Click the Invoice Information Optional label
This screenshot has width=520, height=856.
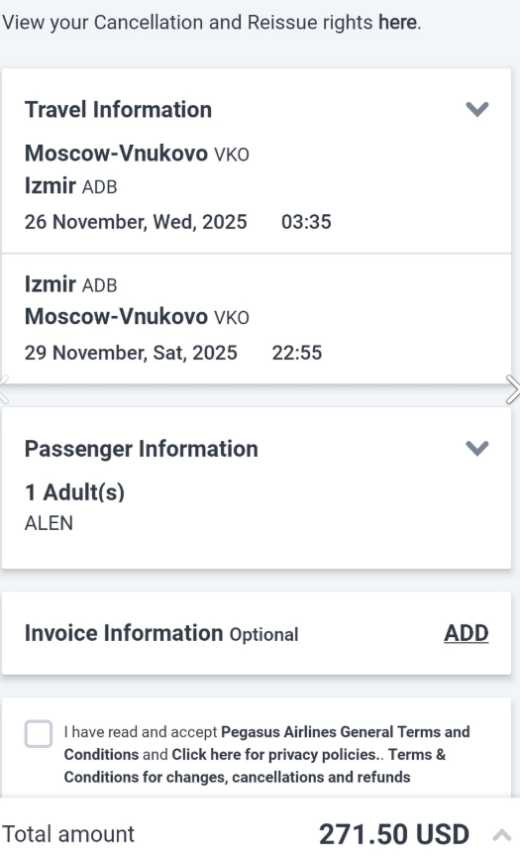tap(162, 634)
